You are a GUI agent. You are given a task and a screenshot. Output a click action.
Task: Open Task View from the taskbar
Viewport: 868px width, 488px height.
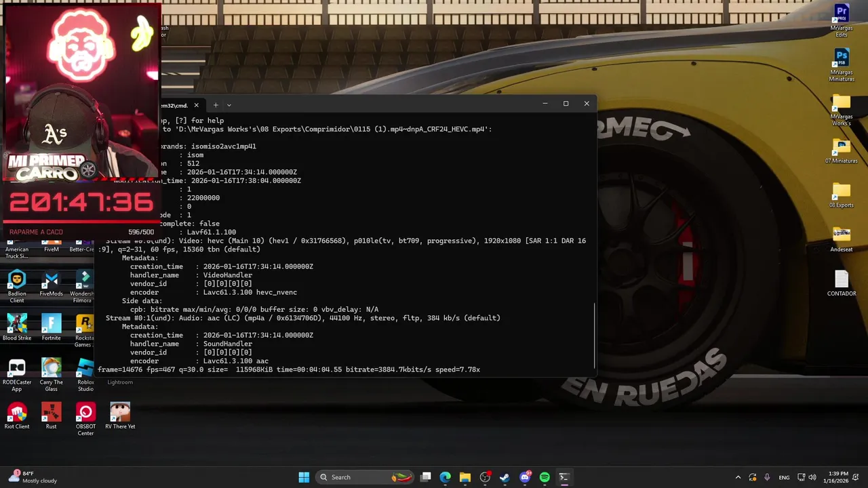point(425,477)
